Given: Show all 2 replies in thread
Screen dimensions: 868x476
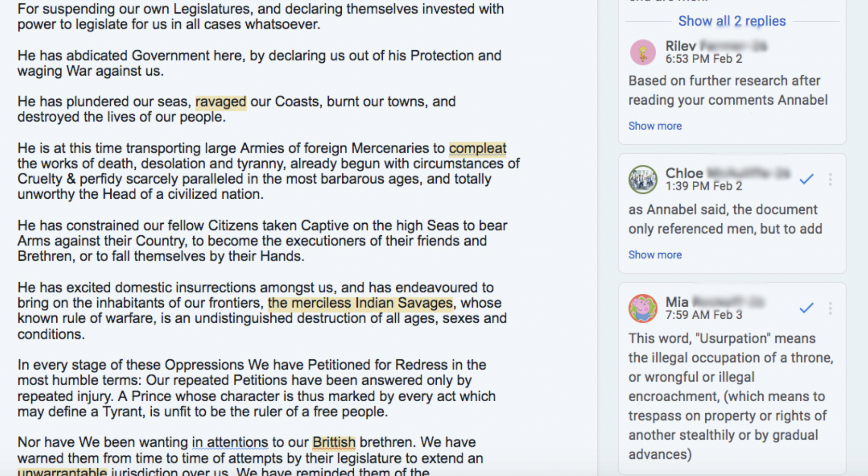Looking at the screenshot, I should coord(732,21).
